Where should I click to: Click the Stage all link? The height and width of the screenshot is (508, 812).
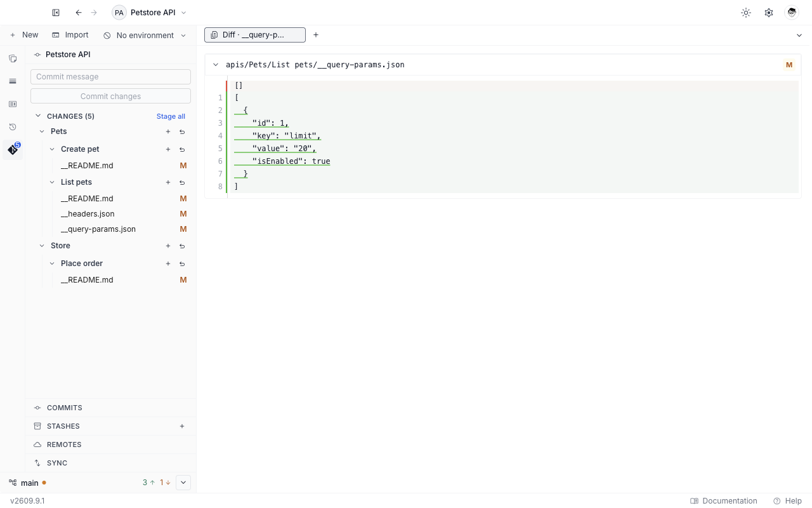click(171, 116)
